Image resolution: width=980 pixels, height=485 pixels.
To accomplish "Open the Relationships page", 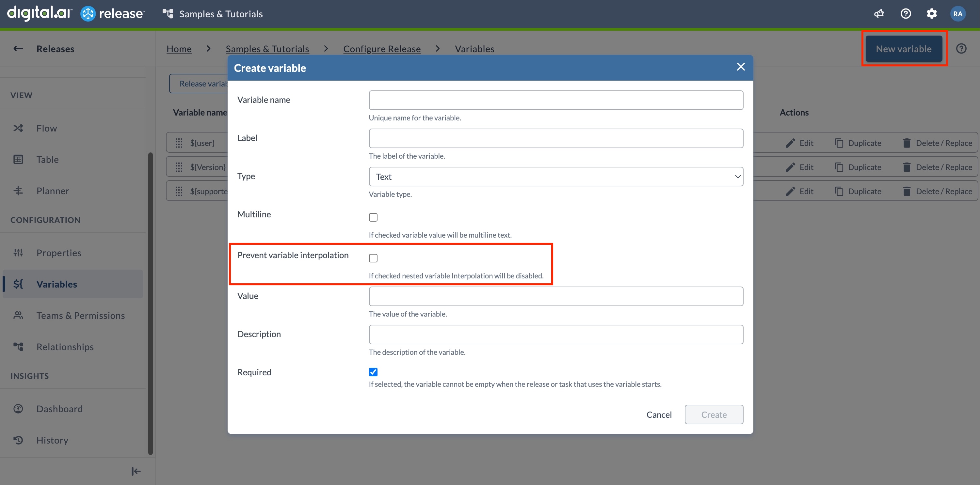I will tap(65, 347).
